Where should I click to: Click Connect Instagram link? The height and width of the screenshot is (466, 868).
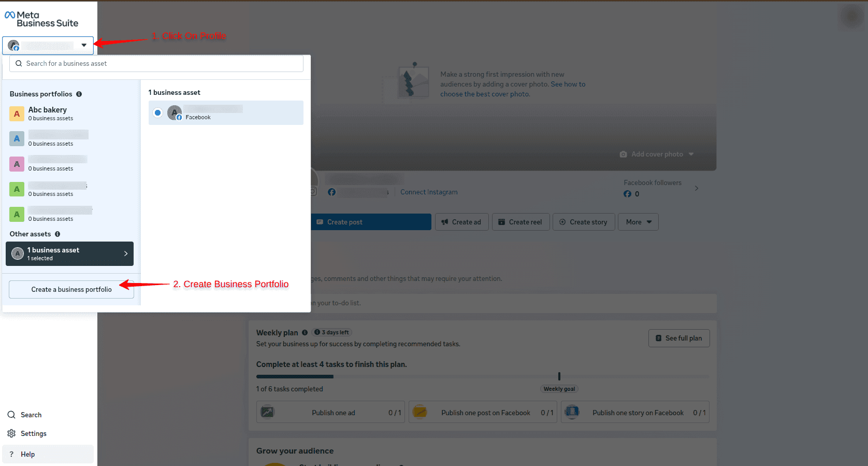pos(429,192)
